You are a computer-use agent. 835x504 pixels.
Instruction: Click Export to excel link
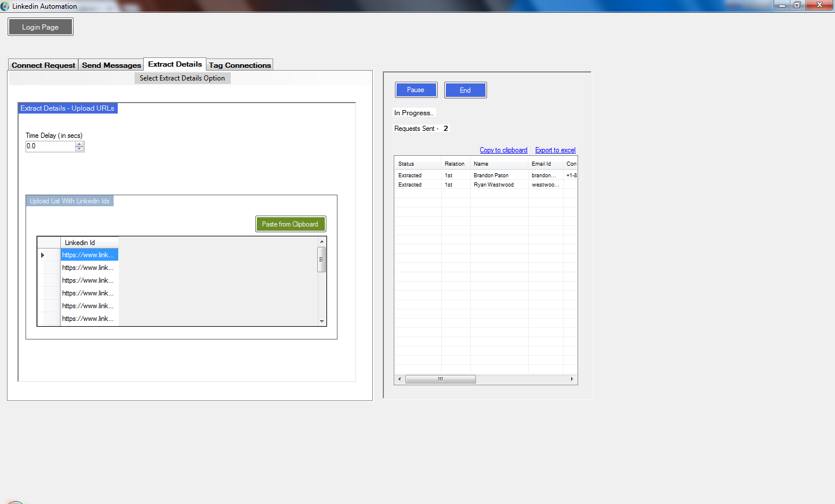point(556,150)
